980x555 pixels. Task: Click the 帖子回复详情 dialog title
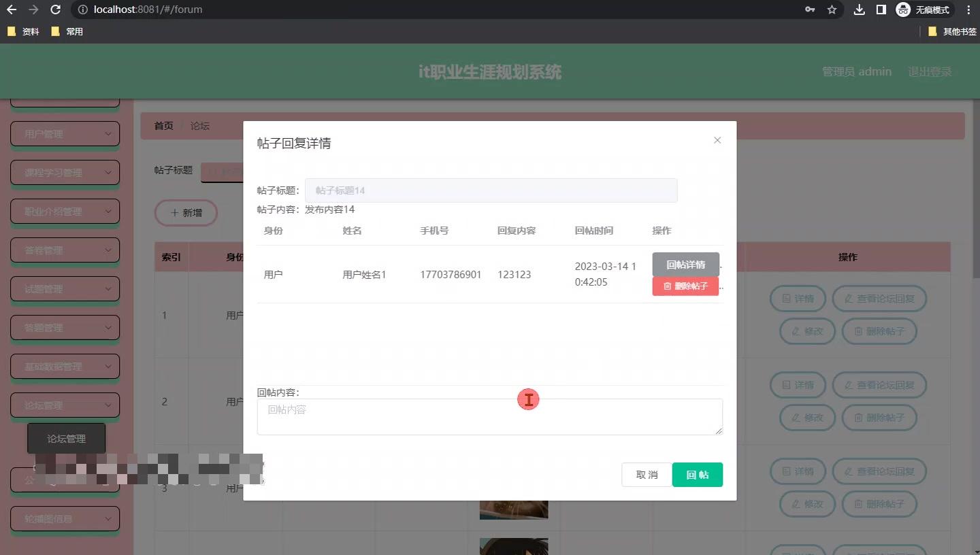coord(294,144)
